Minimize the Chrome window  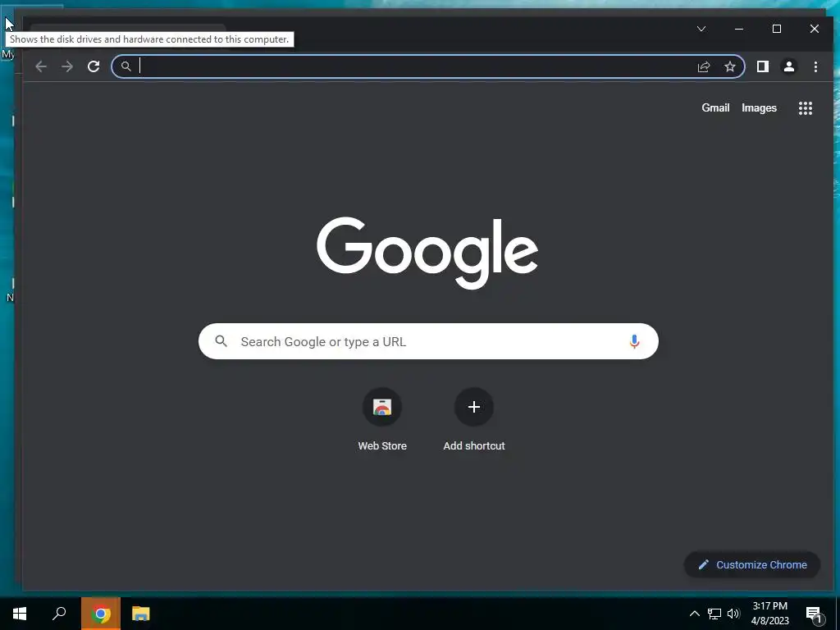(x=739, y=29)
